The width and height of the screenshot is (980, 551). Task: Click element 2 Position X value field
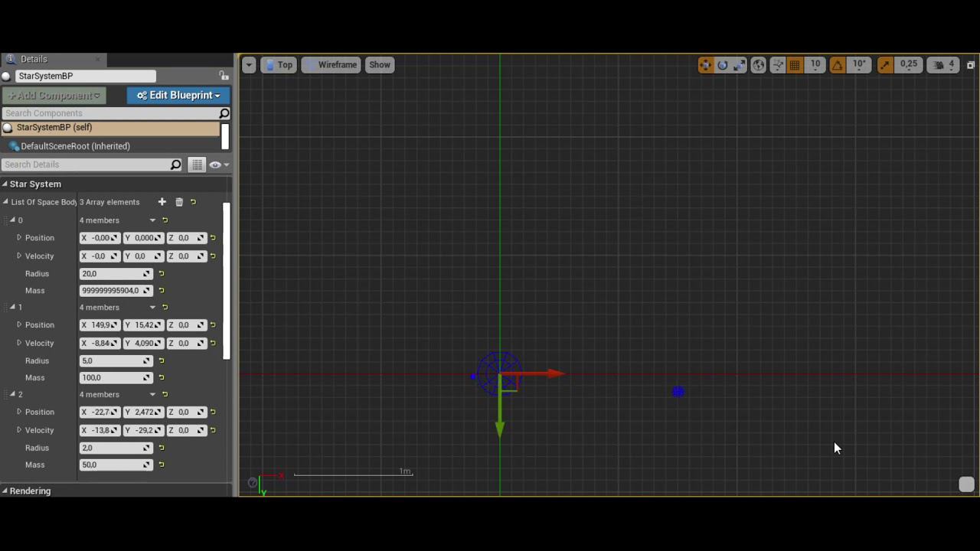100,412
